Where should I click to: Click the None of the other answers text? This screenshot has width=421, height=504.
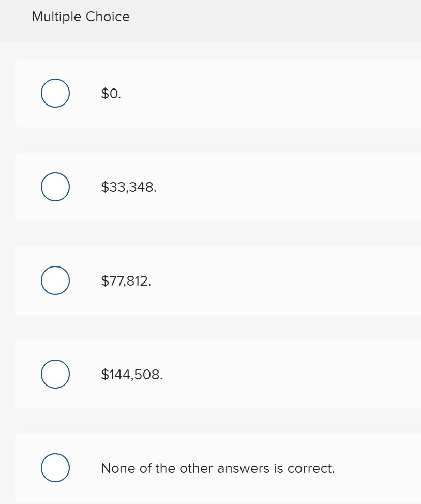click(x=218, y=468)
